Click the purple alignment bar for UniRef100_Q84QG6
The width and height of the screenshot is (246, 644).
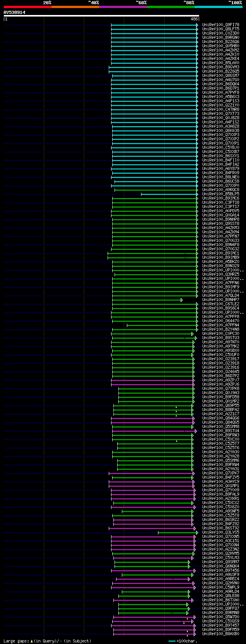153,418
